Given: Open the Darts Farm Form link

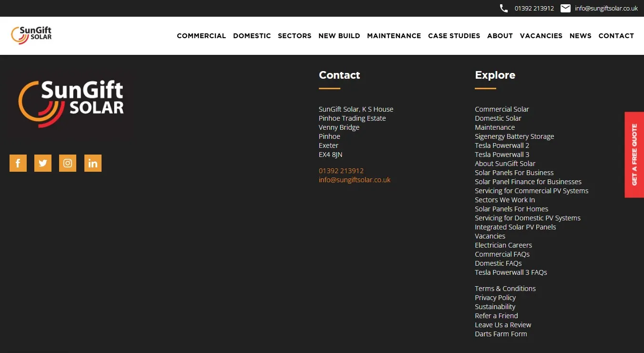Looking at the screenshot, I should click(501, 334).
